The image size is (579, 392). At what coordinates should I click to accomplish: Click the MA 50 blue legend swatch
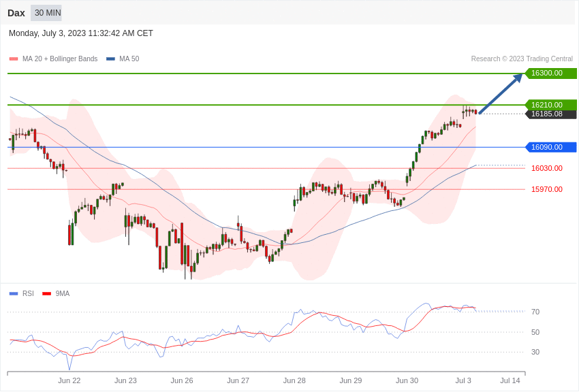(111, 59)
